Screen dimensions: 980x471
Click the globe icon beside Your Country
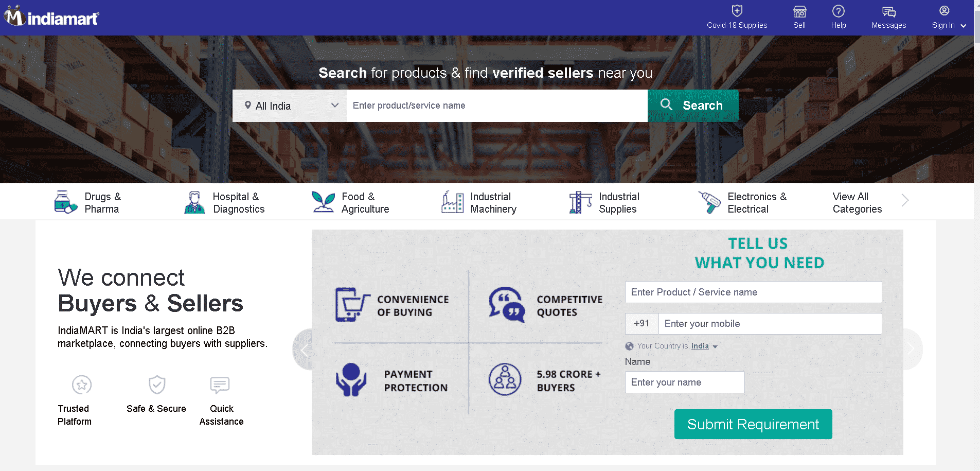(x=629, y=346)
